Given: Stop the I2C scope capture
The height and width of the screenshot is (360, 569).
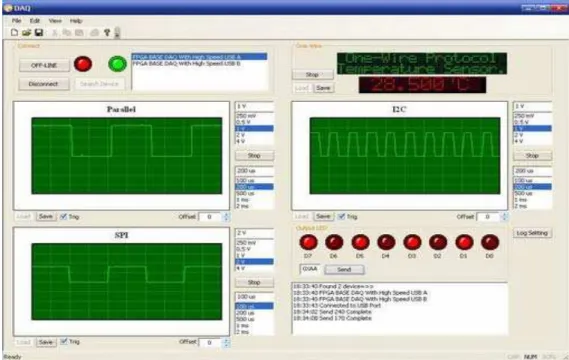Looking at the screenshot, I should [x=532, y=155].
